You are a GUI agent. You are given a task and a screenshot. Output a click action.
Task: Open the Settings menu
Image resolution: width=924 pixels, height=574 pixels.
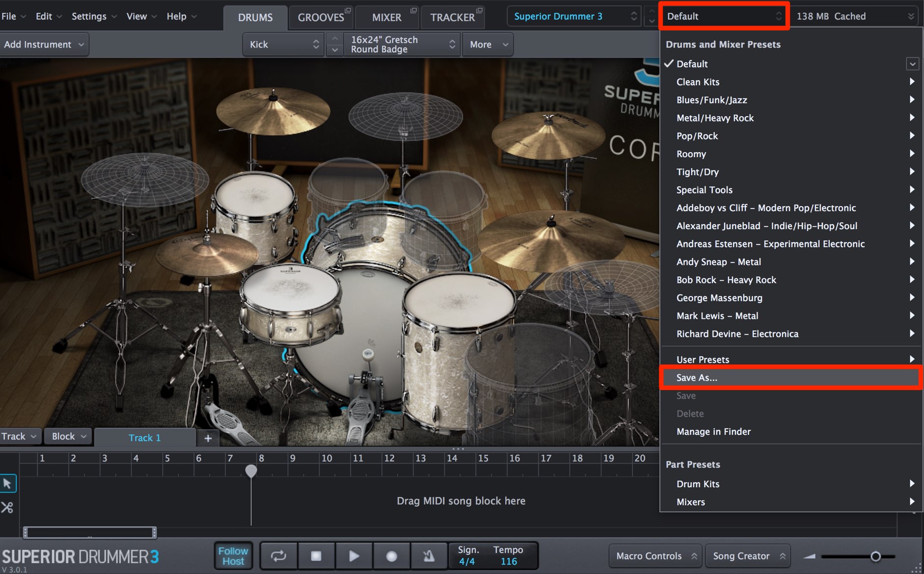click(94, 16)
